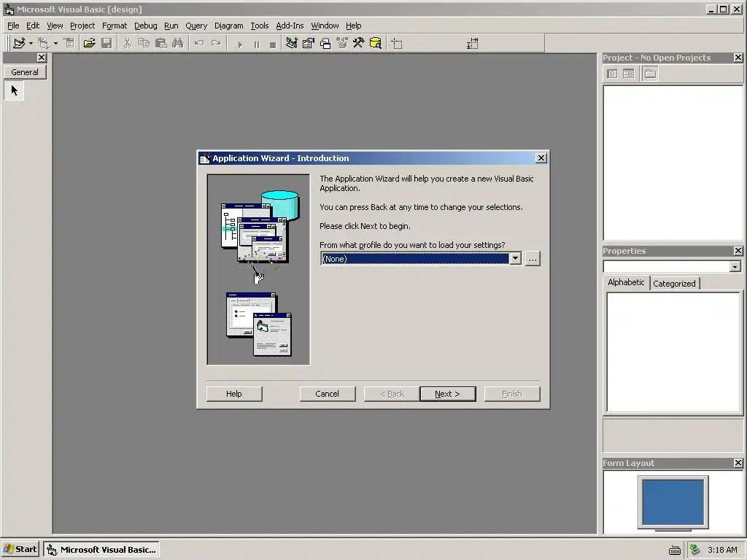Click the Help button in wizard
The height and width of the screenshot is (560, 747).
[234, 394]
